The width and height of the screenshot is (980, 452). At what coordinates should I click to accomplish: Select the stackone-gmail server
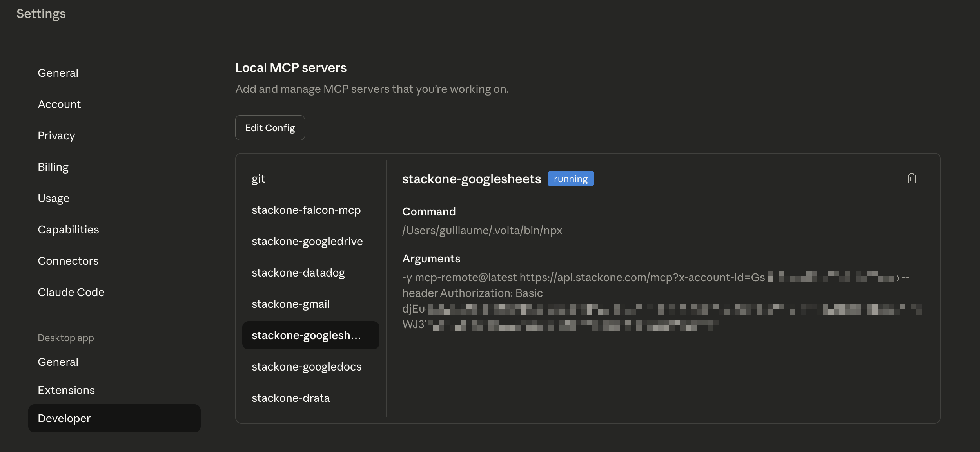[290, 304]
